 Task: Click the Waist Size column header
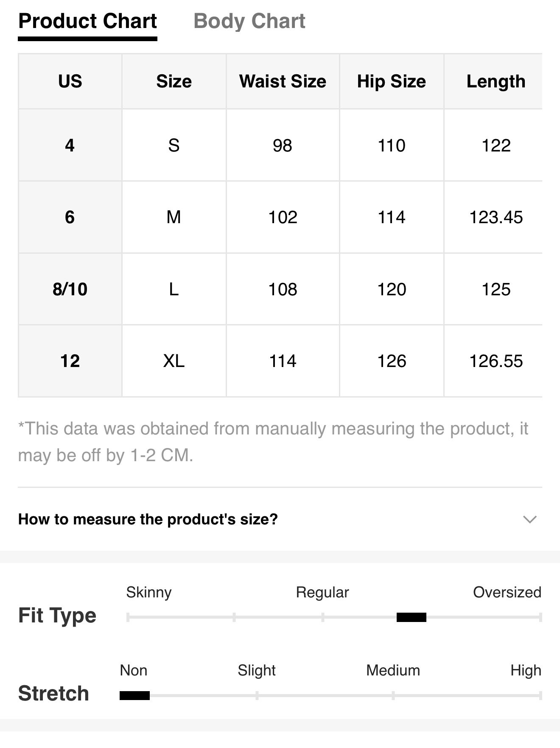283,81
